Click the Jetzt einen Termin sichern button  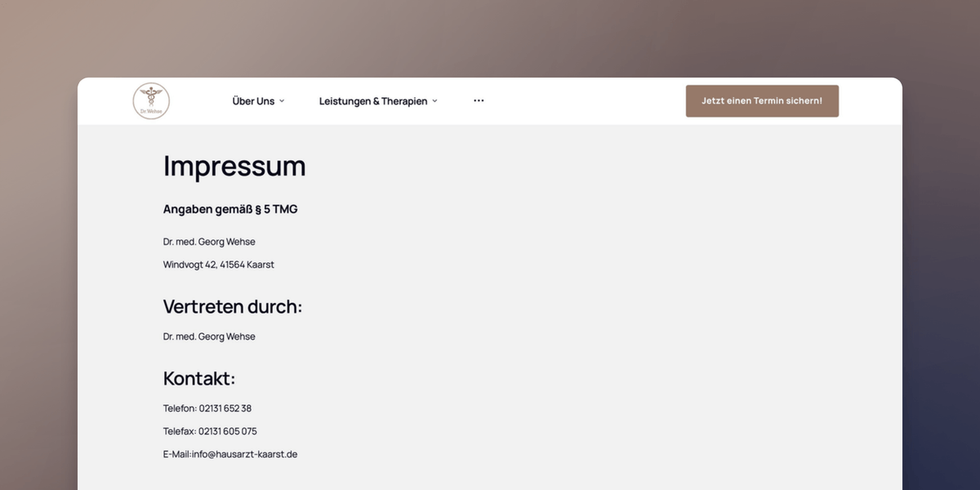(762, 100)
